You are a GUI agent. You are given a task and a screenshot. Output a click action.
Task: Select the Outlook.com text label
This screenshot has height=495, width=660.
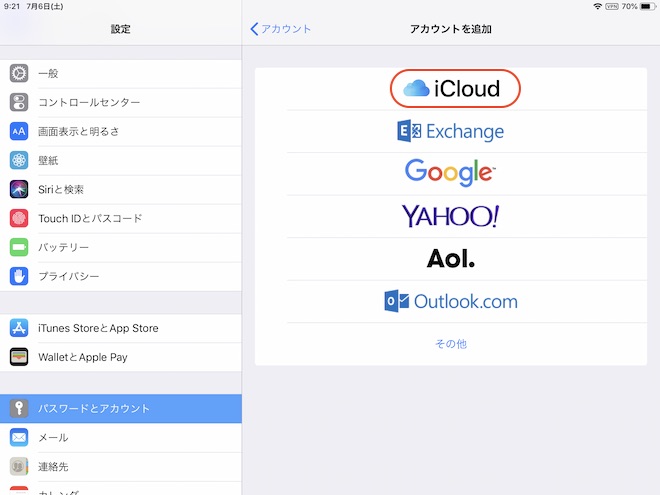point(466,301)
